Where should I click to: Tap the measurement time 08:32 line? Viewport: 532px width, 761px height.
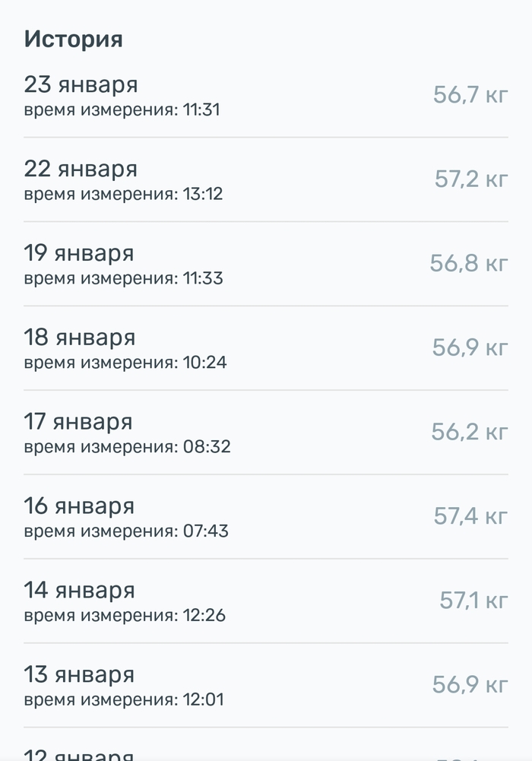127,447
